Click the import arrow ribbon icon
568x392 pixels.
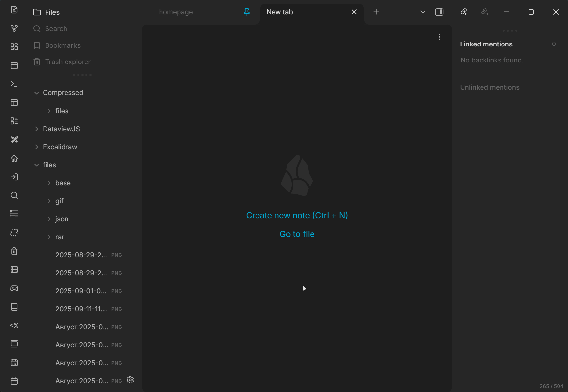tap(14, 177)
